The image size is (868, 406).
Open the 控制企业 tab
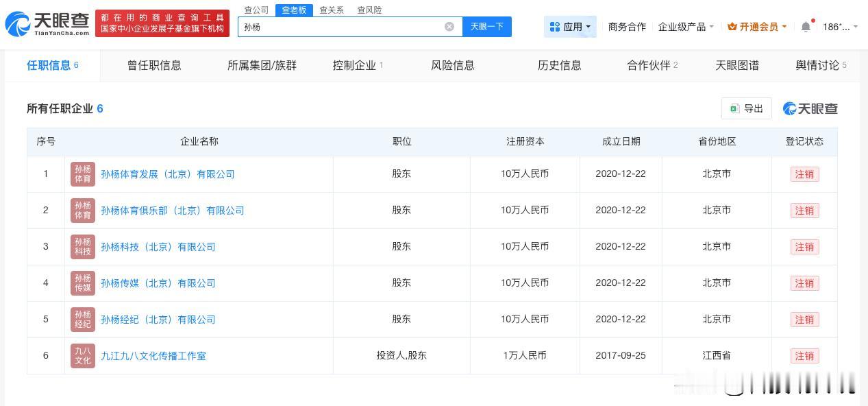click(x=358, y=66)
